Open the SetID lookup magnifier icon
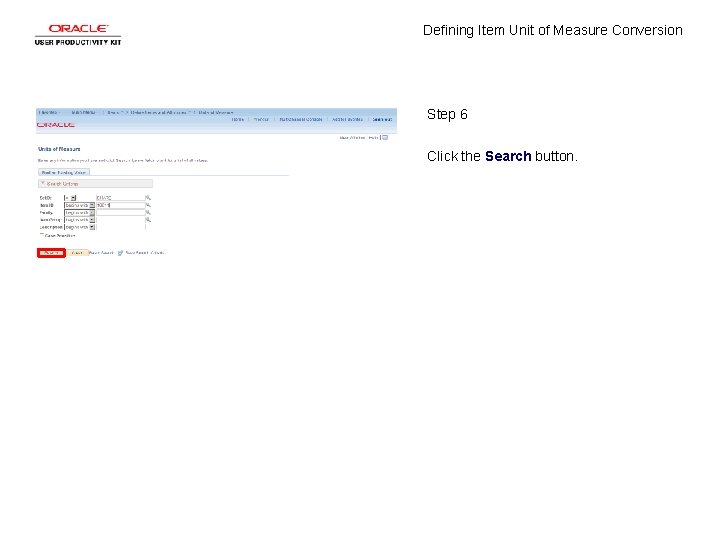The width and height of the screenshot is (720, 540). pos(148,198)
